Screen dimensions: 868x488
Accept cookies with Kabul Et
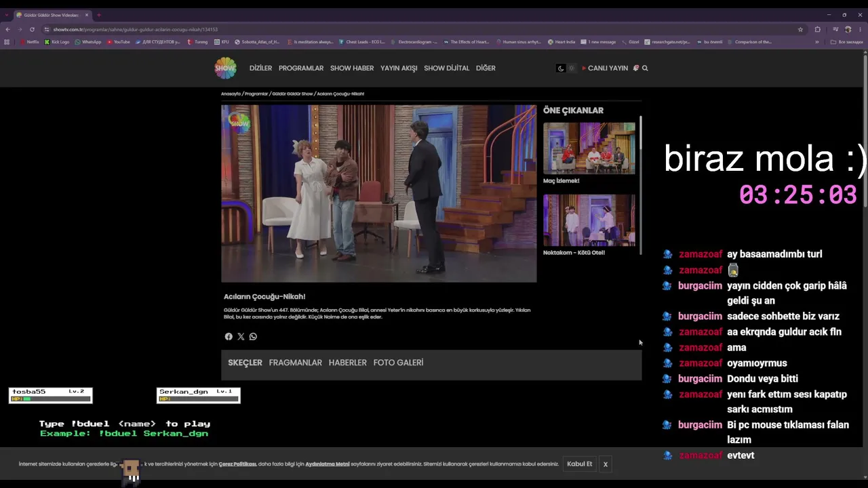point(580,464)
